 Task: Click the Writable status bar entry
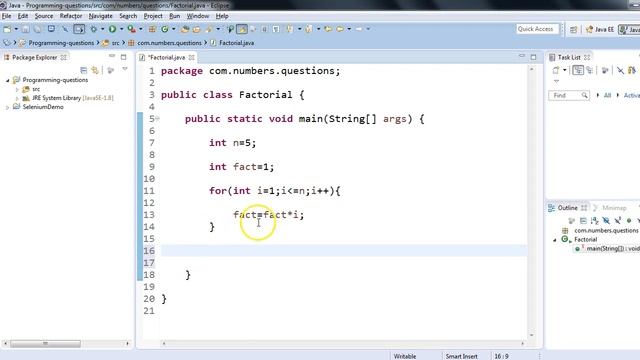pyautogui.click(x=405, y=356)
